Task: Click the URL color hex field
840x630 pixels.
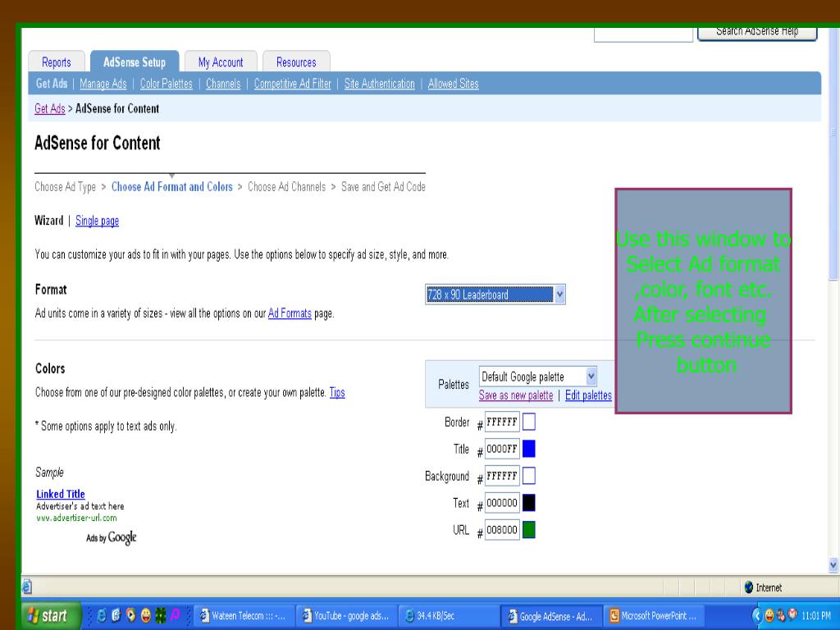Action: 502,530
